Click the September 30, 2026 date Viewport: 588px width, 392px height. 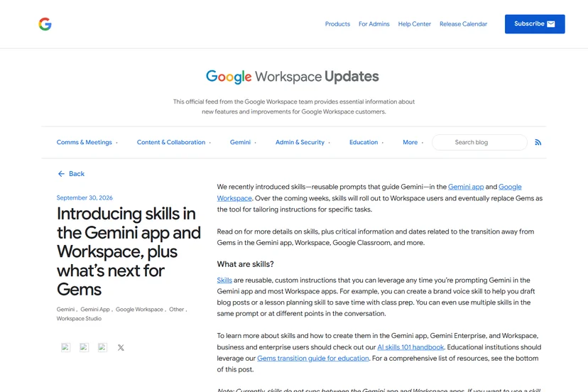[85, 197]
